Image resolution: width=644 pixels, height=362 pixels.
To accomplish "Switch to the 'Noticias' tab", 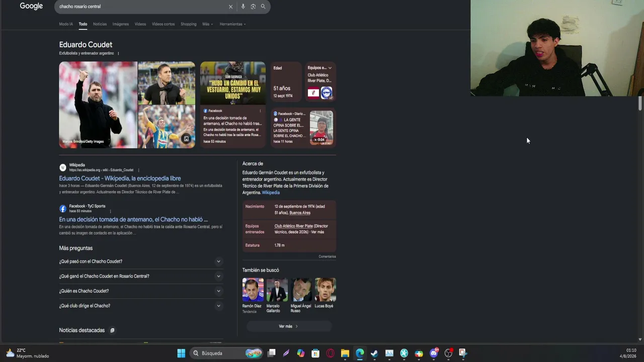I will click(x=100, y=24).
